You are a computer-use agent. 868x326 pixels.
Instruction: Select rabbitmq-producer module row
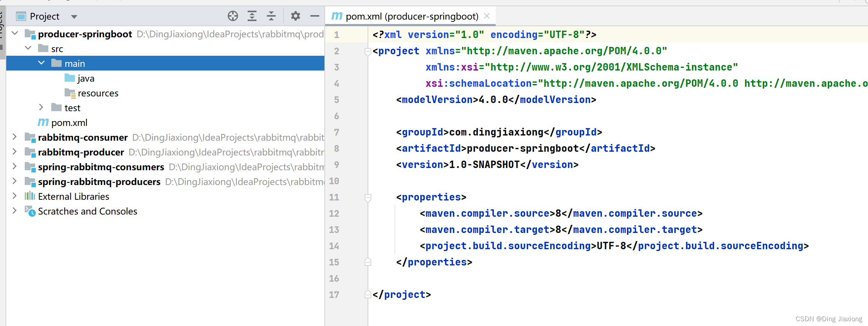pyautogui.click(x=165, y=152)
